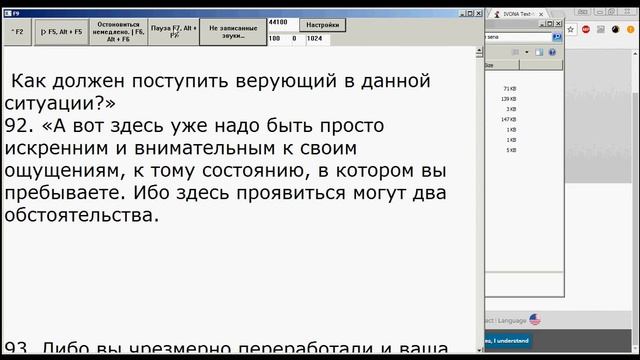Click the line 'Как должен поступить верующий'

pyautogui.click(x=220, y=81)
